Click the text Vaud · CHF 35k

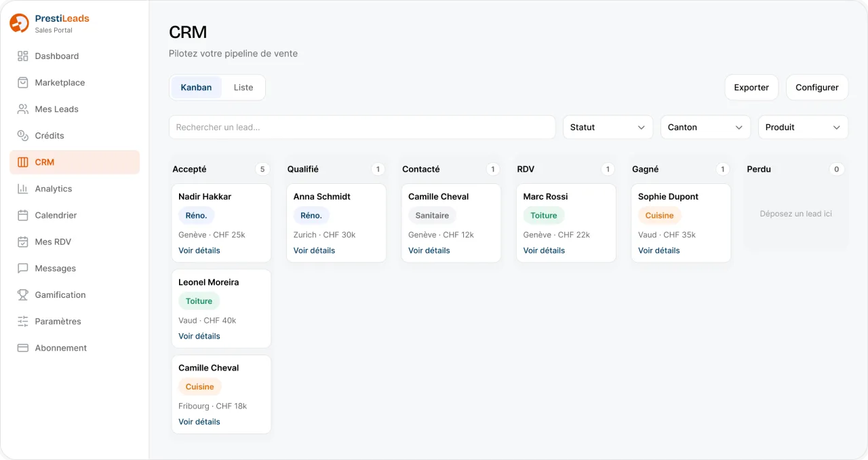tap(667, 235)
